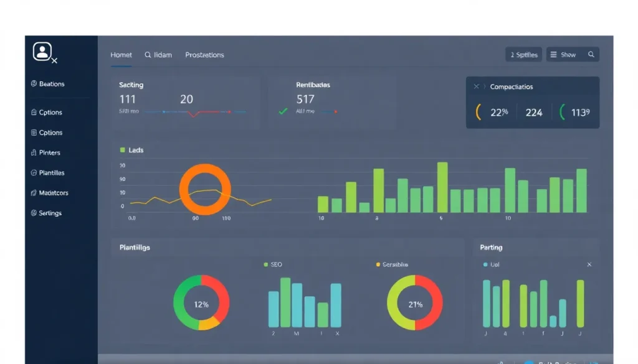This screenshot has height=364, width=638.
Task: Click the orange ring marker on Lads chart
Action: (205, 190)
